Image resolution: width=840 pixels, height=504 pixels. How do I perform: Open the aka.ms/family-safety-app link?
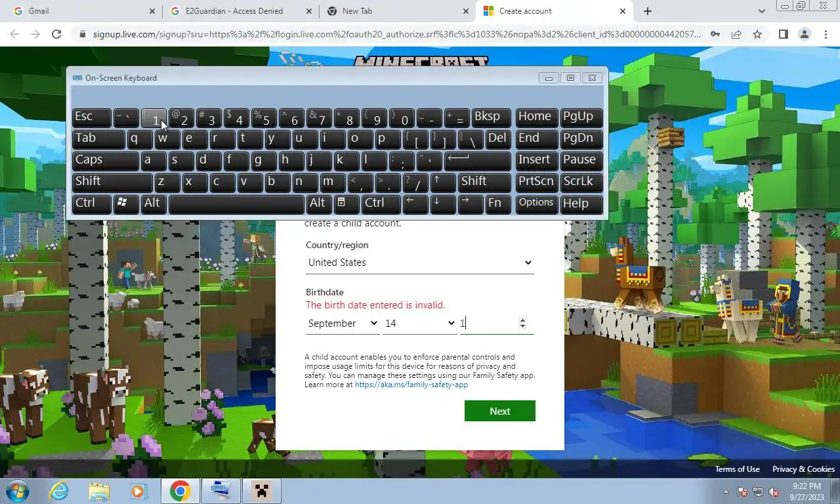click(411, 385)
